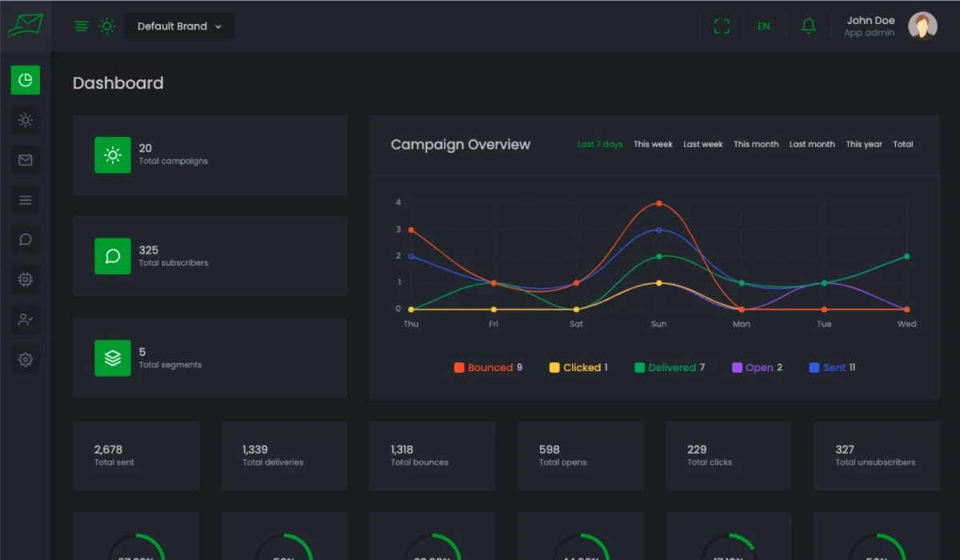The image size is (960, 560).
Task: Select the chat bubble sidebar icon
Action: (25, 239)
